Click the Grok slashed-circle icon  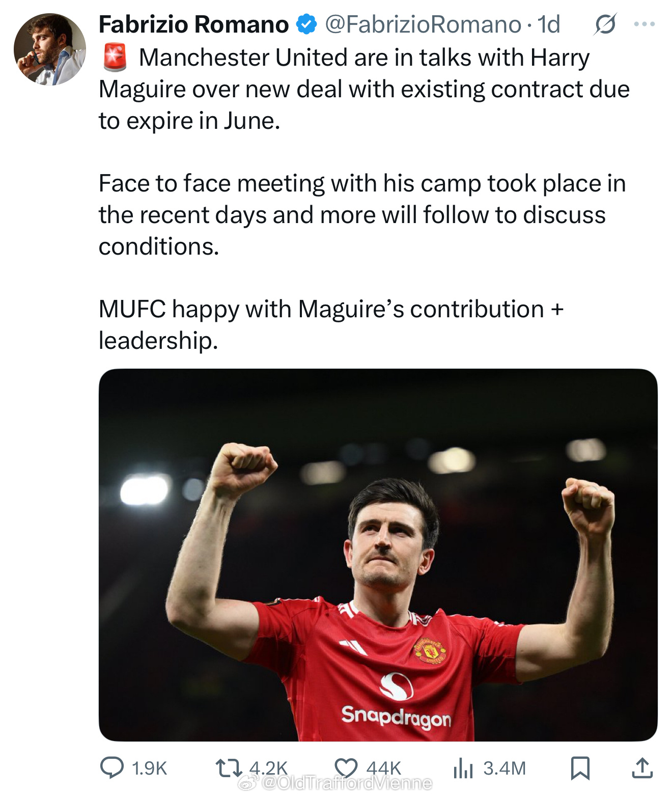click(x=605, y=24)
